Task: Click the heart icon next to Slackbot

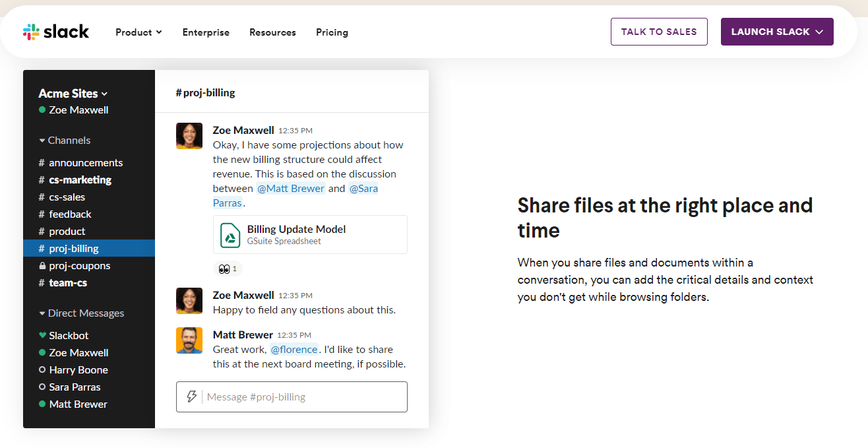Action: tap(42, 336)
